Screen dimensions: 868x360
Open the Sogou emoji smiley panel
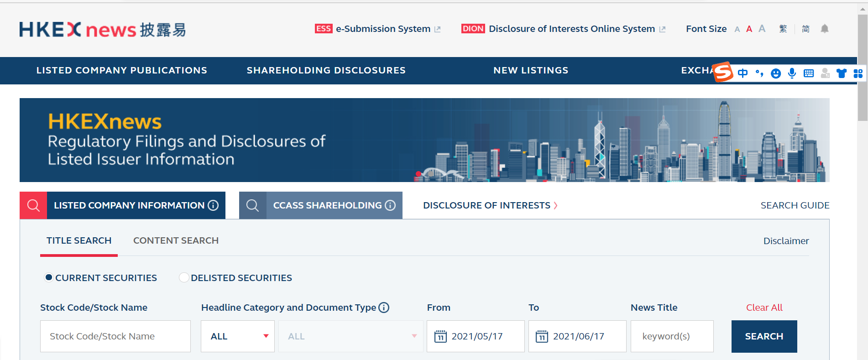click(776, 73)
